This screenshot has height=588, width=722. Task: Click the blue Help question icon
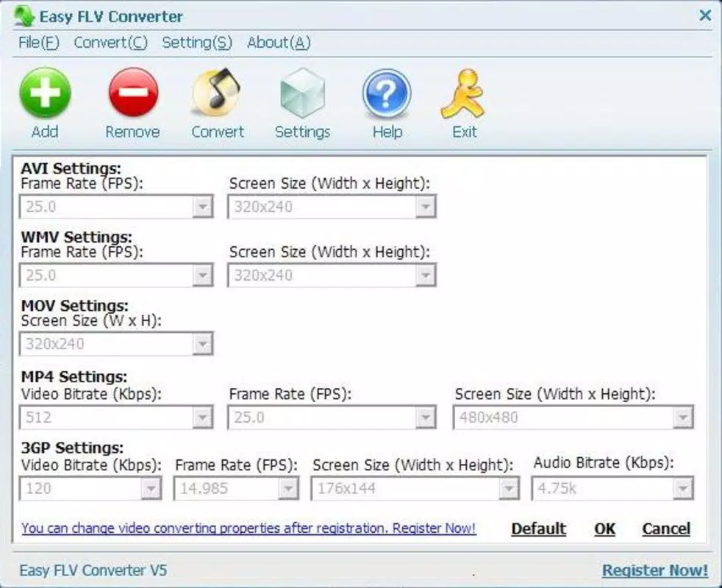pos(387,93)
